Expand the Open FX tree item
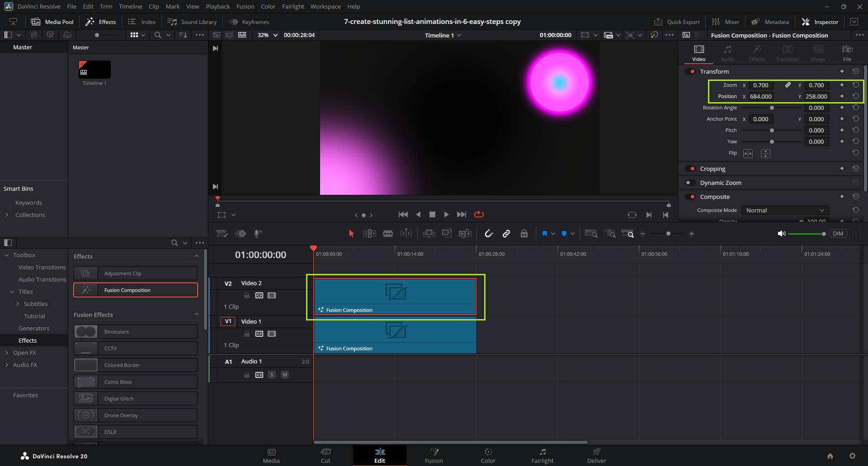This screenshot has height=466, width=868. (x=7, y=353)
